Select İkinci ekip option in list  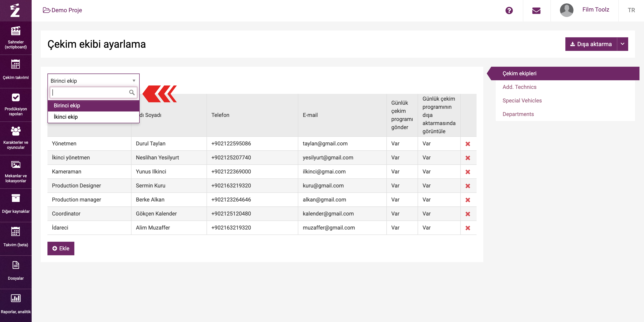click(x=93, y=117)
